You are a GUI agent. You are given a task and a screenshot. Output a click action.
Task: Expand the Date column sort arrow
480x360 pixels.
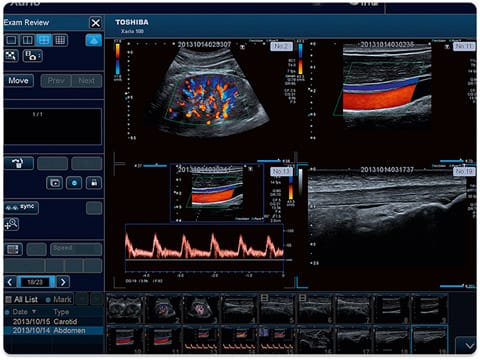[34, 312]
